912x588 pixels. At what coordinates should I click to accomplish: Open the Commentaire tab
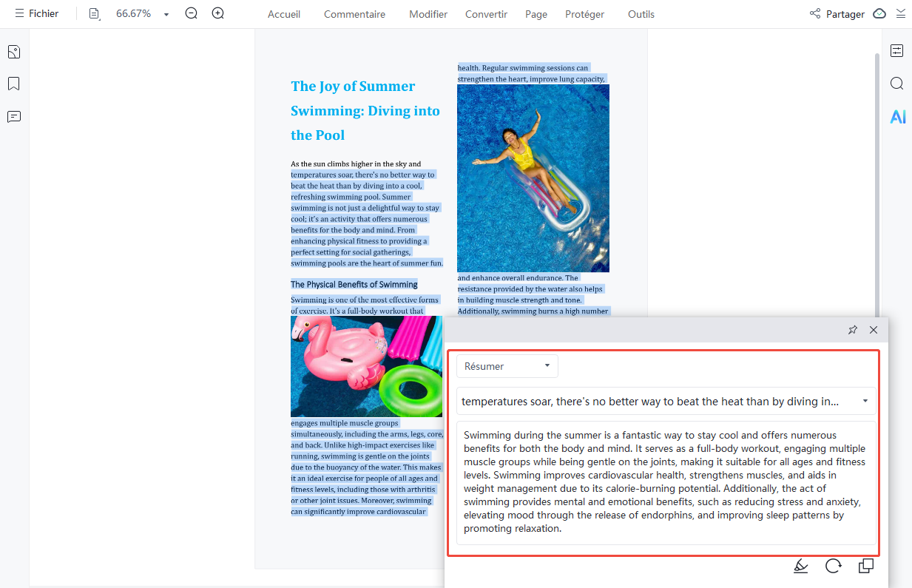354,14
